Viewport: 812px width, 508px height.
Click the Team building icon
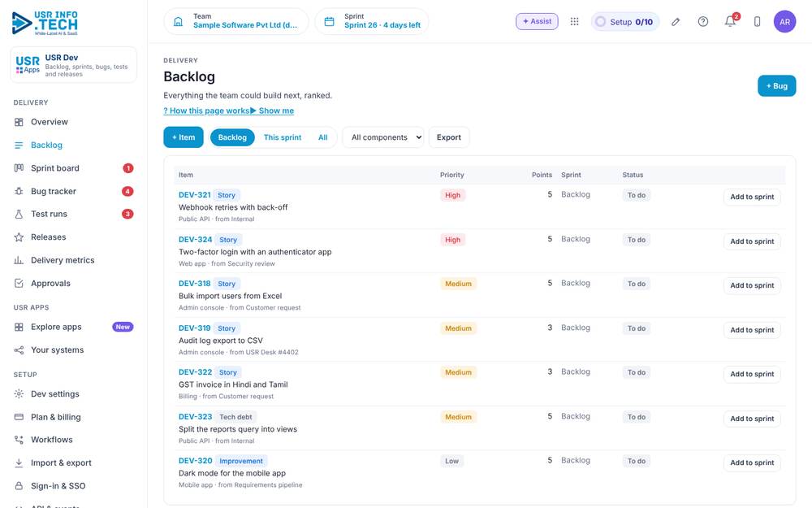click(178, 21)
